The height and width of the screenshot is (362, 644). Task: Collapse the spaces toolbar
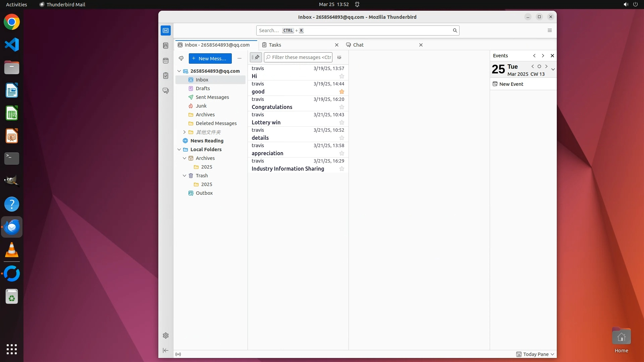[x=166, y=350]
